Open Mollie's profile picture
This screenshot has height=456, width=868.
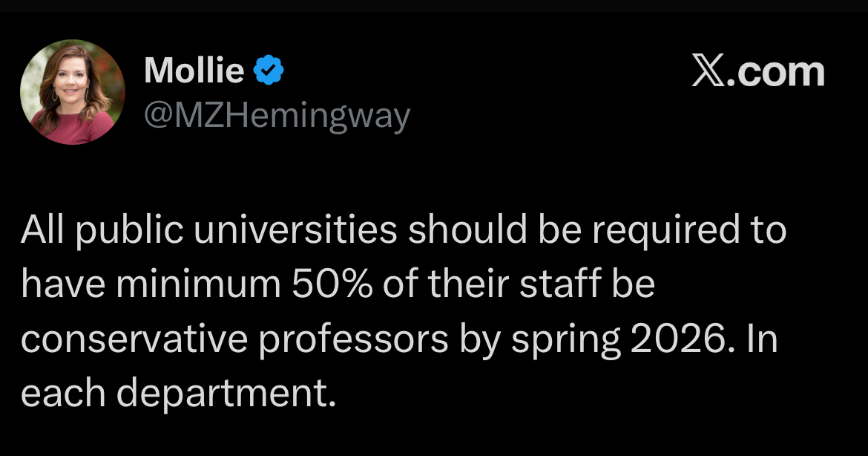click(73, 92)
